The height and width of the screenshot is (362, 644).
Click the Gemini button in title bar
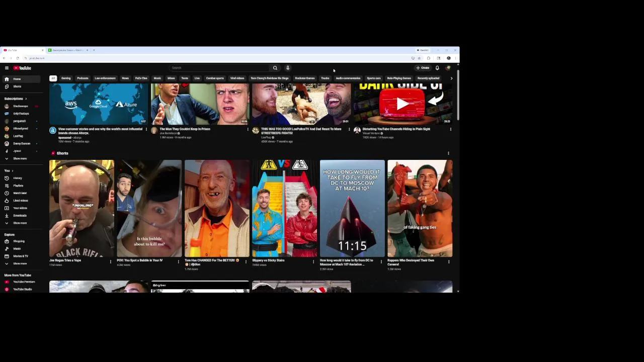423,50
